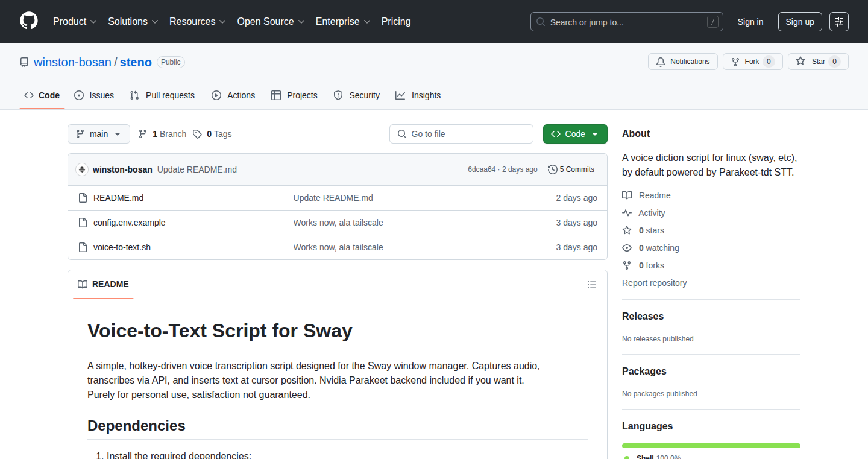Click the Search or jump to field
The width and height of the screenshot is (868, 459).
626,22
